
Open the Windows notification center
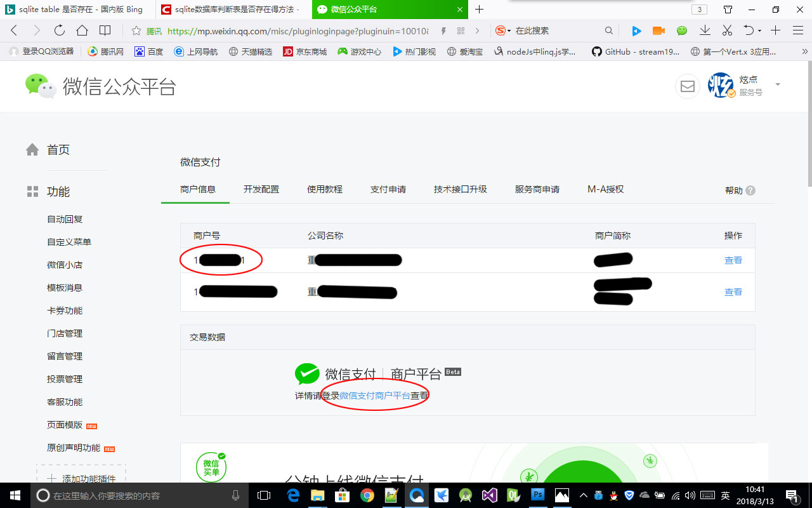(x=792, y=495)
